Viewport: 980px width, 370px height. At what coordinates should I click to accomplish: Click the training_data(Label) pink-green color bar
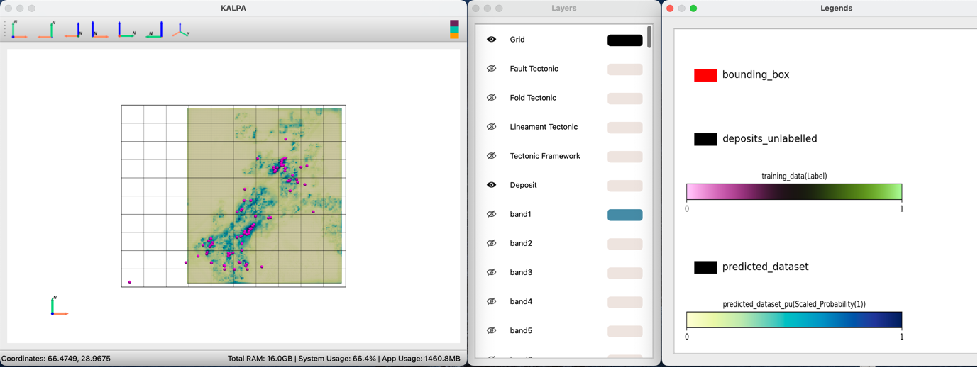coord(795,192)
